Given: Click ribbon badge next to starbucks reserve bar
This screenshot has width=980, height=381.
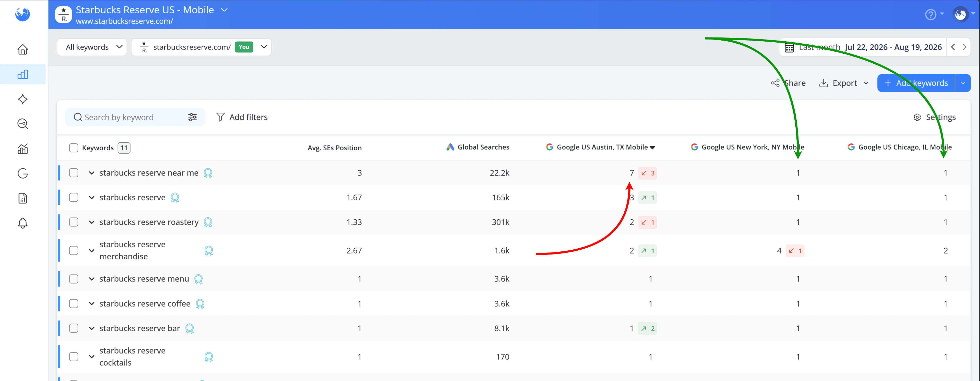Looking at the screenshot, I should tap(189, 328).
